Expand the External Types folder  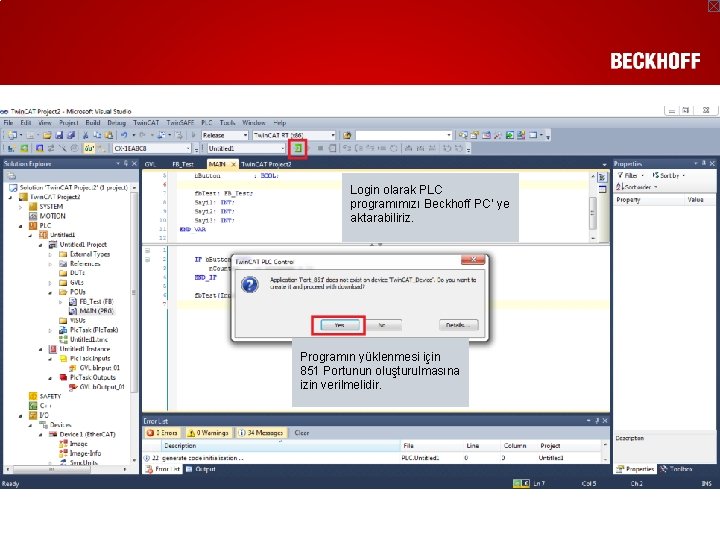click(x=50, y=254)
